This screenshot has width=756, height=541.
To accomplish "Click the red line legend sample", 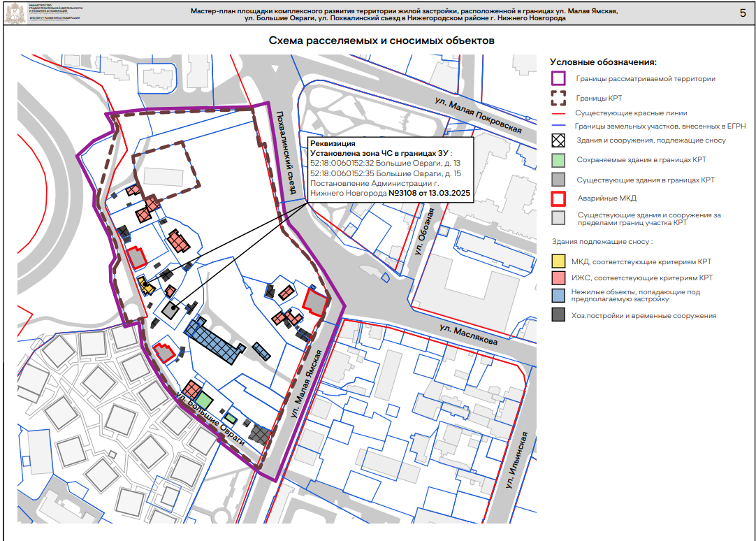I will coord(558,113).
